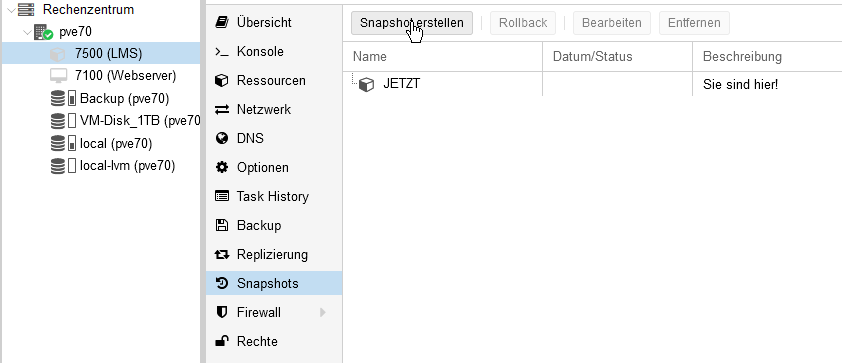Collapse the Rechenzentrum tree node
The image size is (842, 363).
11,10
